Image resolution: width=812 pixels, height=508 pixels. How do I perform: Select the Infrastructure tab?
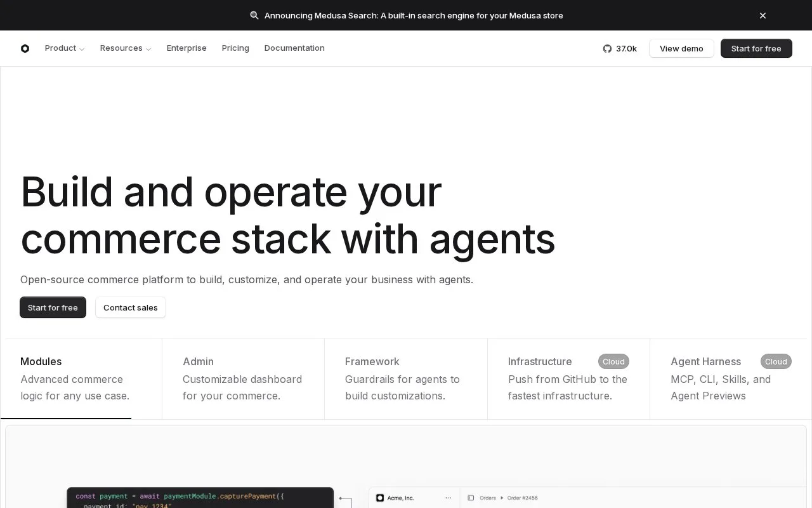[568, 378]
